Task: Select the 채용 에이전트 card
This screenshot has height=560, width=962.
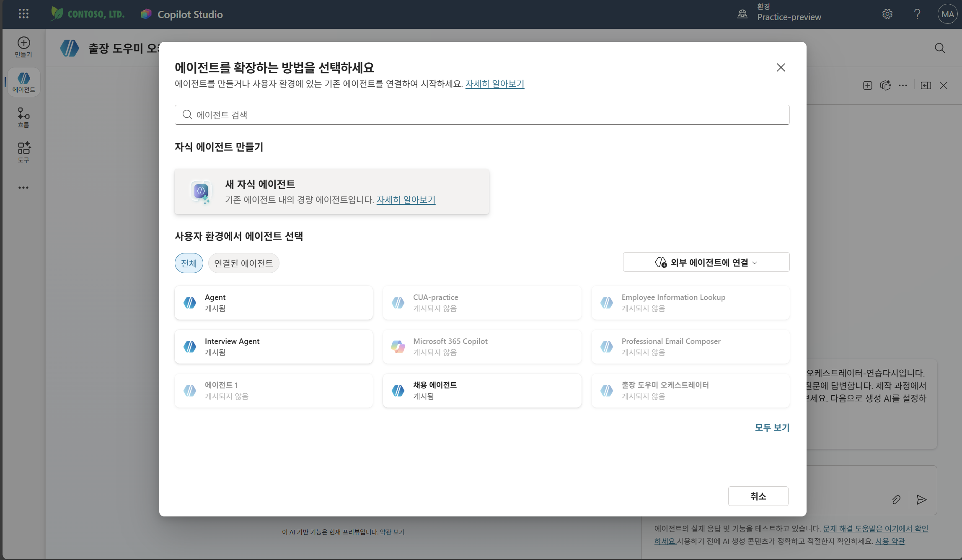Action: pos(482,390)
